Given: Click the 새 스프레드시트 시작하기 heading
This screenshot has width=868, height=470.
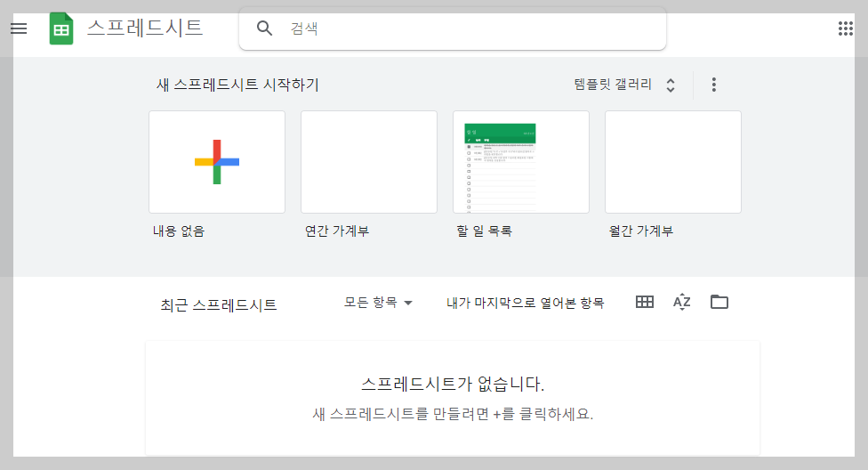Looking at the screenshot, I should (237, 85).
